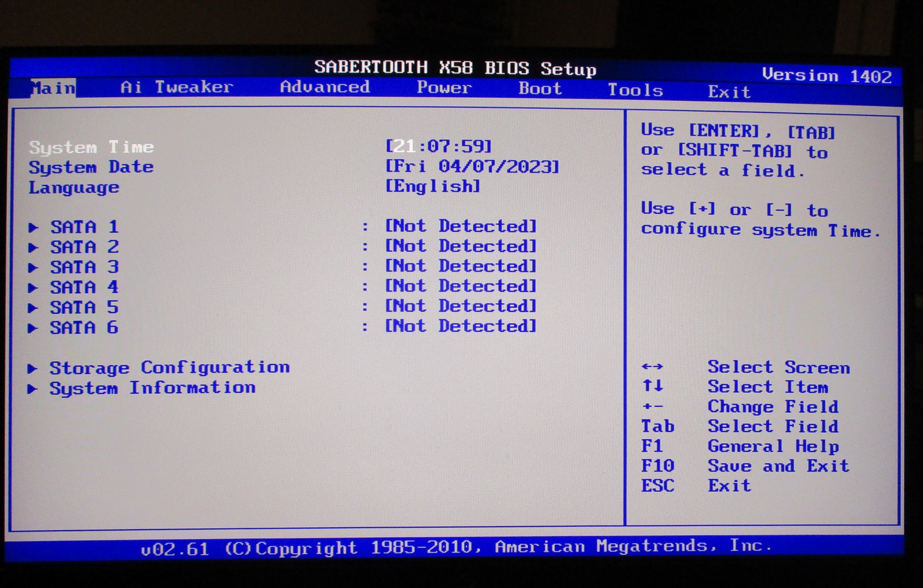Click the configure system Time hint text
This screenshot has height=588, width=923.
tap(761, 230)
